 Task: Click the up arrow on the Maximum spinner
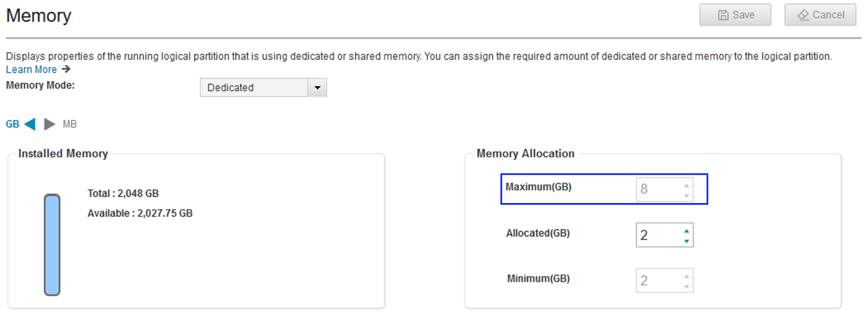pos(686,185)
